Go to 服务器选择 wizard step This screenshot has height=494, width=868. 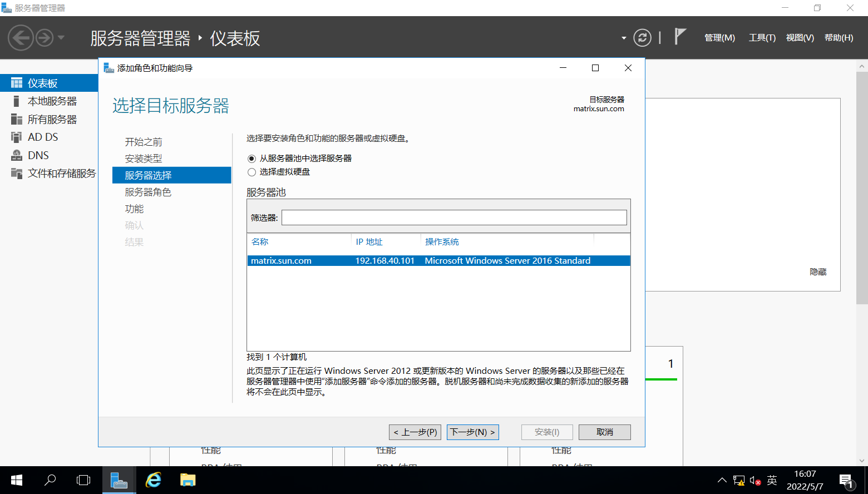pyautogui.click(x=171, y=175)
